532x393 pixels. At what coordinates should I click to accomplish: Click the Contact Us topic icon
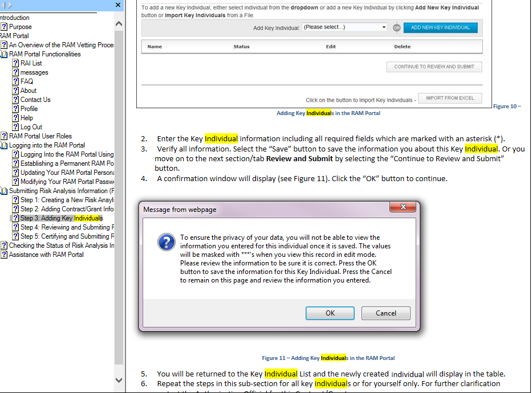click(x=15, y=100)
